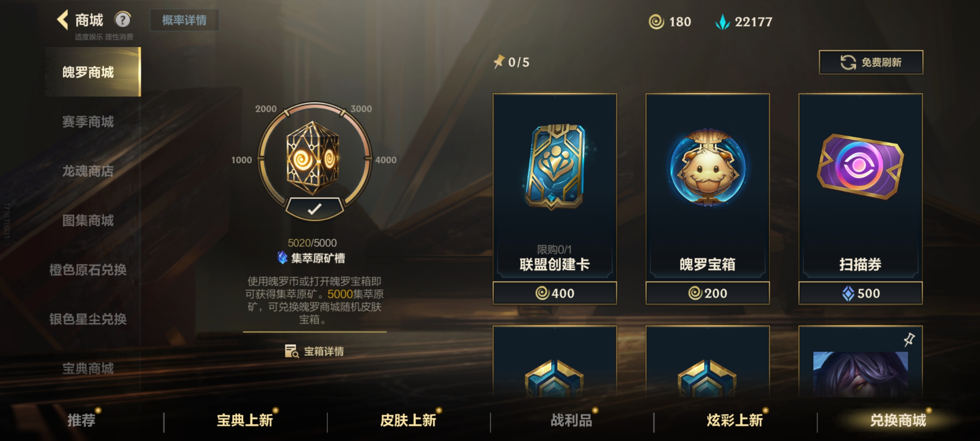Open the 联盟创建卡 item card

(555, 198)
